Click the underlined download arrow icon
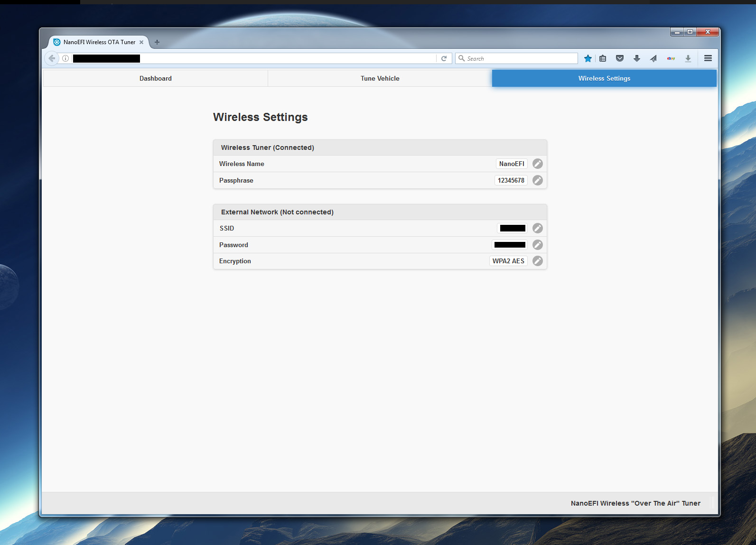Viewport: 756px width, 545px height. (x=688, y=58)
